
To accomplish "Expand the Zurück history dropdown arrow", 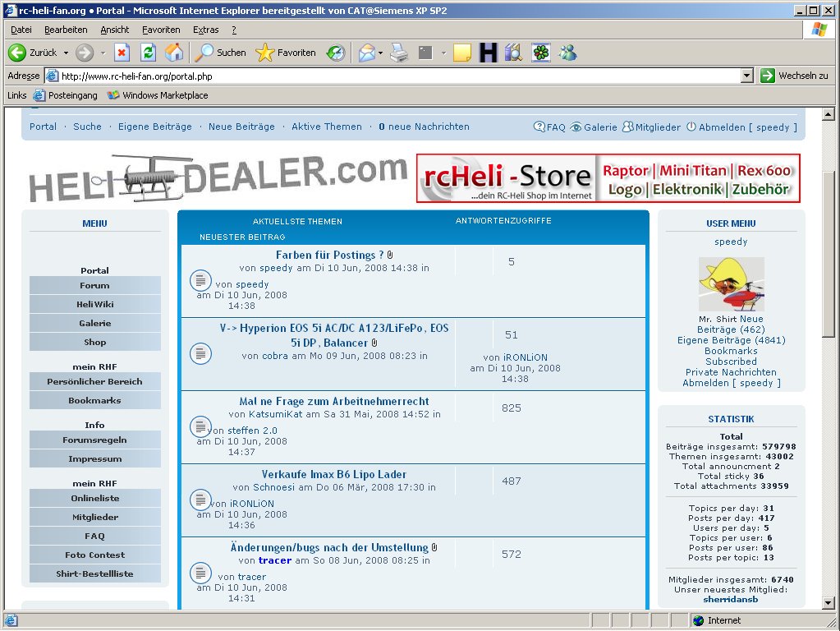I will (66, 53).
